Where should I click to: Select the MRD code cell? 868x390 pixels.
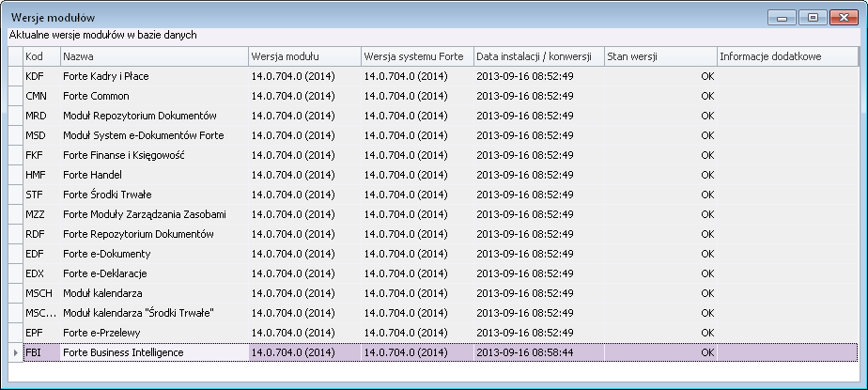coord(42,116)
